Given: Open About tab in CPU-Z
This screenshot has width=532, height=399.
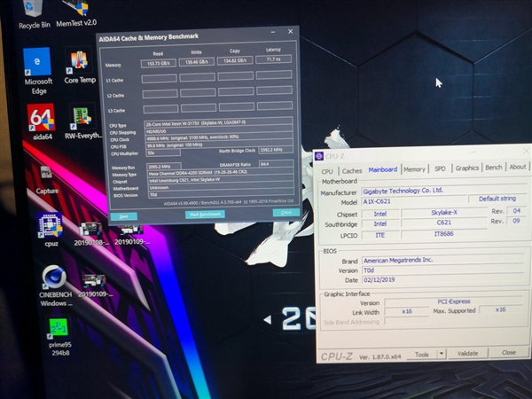Looking at the screenshot, I should (518, 167).
